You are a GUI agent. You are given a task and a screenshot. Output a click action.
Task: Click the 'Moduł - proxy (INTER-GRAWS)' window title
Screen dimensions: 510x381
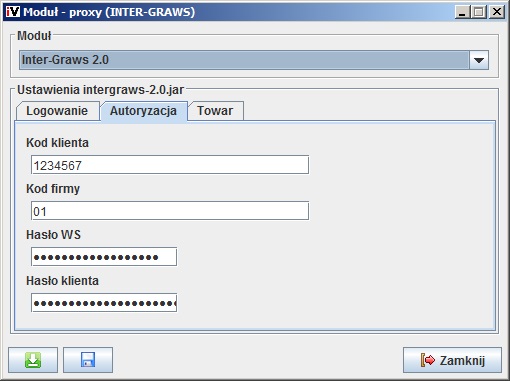pyautogui.click(x=109, y=12)
